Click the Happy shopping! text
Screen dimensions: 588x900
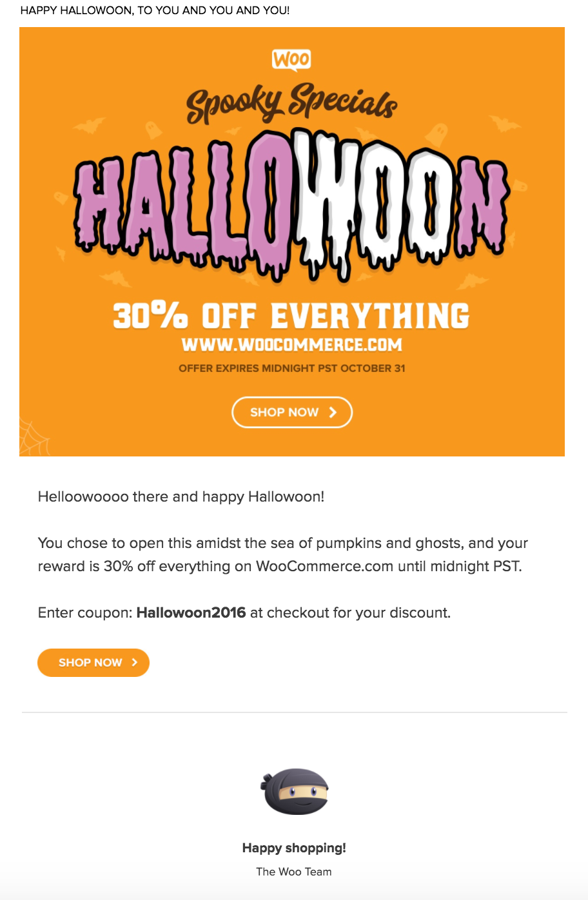(294, 848)
